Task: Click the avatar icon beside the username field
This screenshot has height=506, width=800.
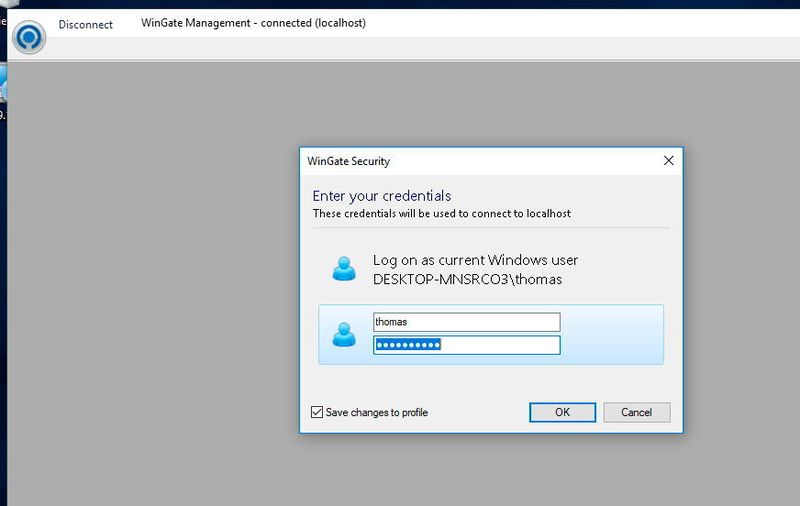Action: coord(344,335)
